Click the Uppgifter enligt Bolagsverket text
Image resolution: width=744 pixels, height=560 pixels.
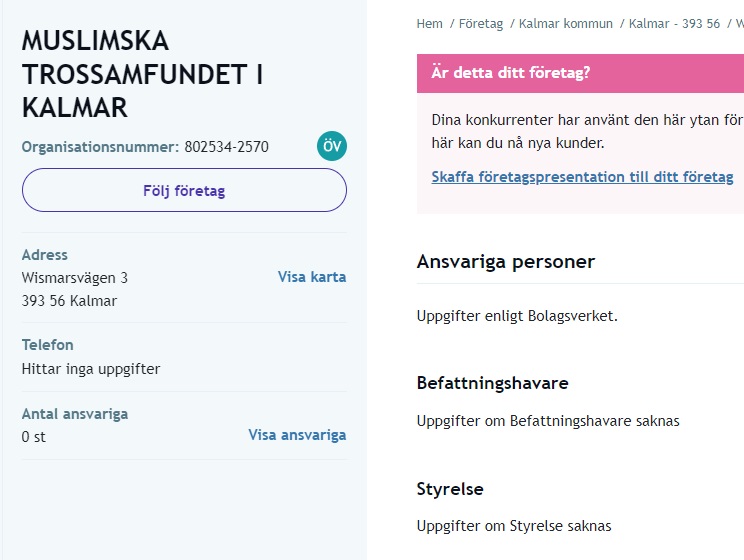517,316
